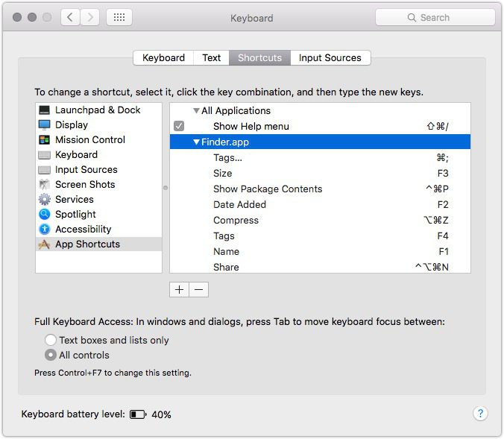The height and width of the screenshot is (439, 504).
Task: Click the 40% battery level text
Action: point(161,414)
